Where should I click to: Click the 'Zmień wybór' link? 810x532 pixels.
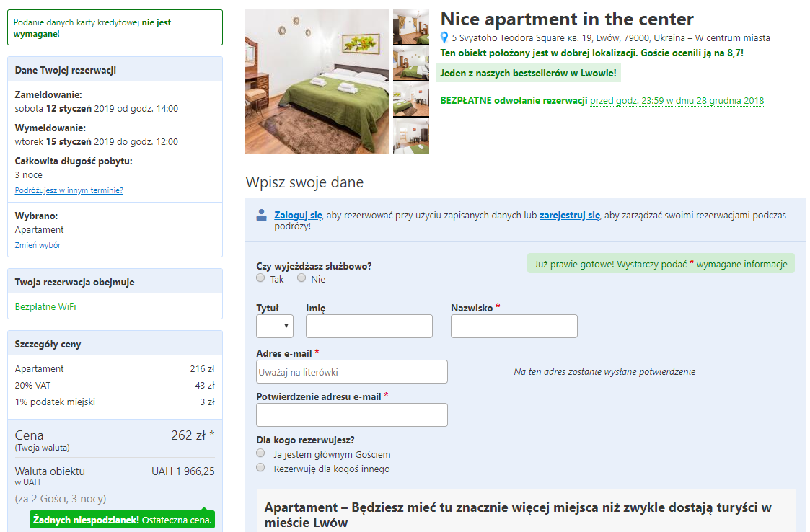(x=38, y=245)
